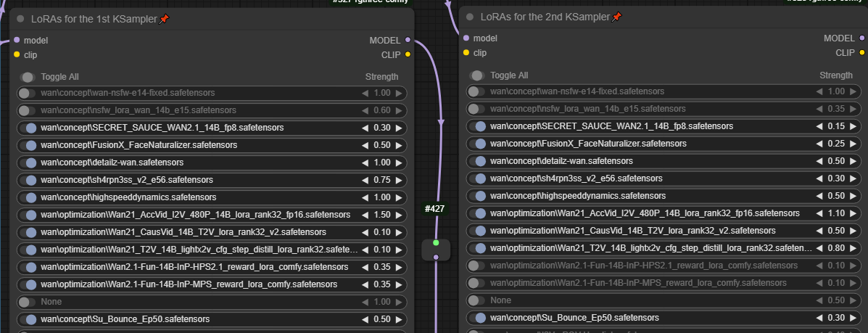Click the CLIP output port of 1st KSampler node

pyautogui.click(x=408, y=54)
